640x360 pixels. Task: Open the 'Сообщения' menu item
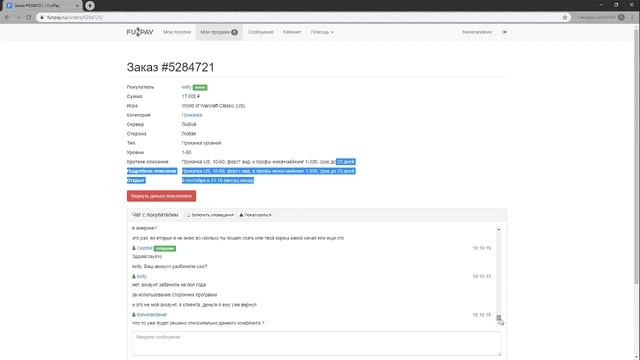pyautogui.click(x=260, y=32)
